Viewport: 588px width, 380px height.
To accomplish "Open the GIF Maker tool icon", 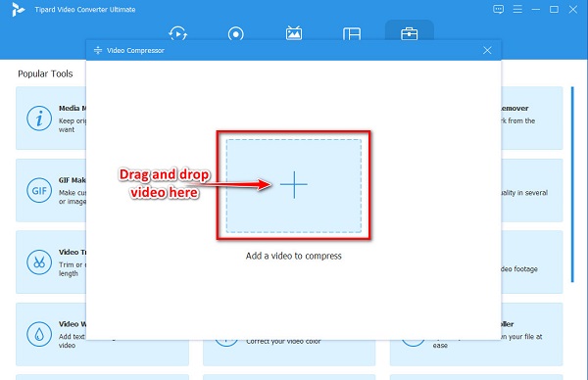I will [39, 190].
